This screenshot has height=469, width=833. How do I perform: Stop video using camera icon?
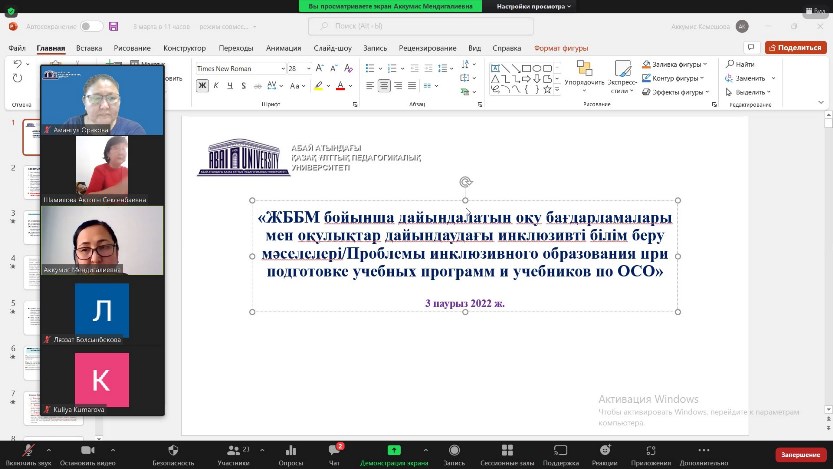pyautogui.click(x=86, y=451)
